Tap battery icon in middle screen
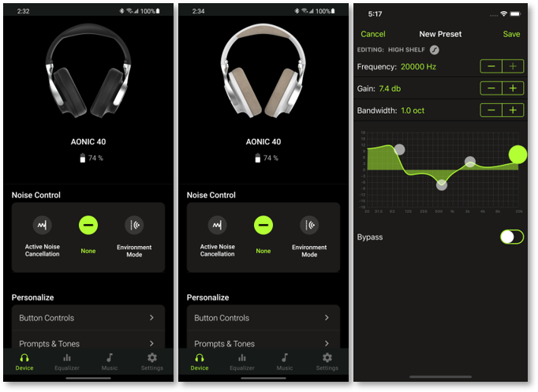The width and height of the screenshot is (538, 392). (x=258, y=158)
